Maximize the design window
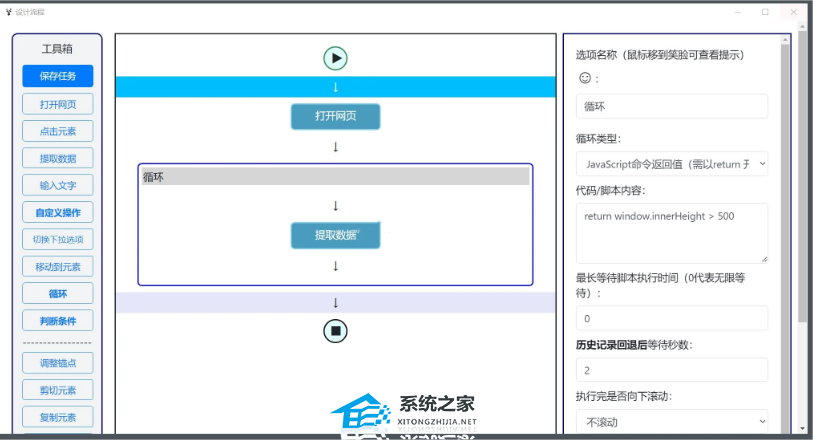 (765, 12)
